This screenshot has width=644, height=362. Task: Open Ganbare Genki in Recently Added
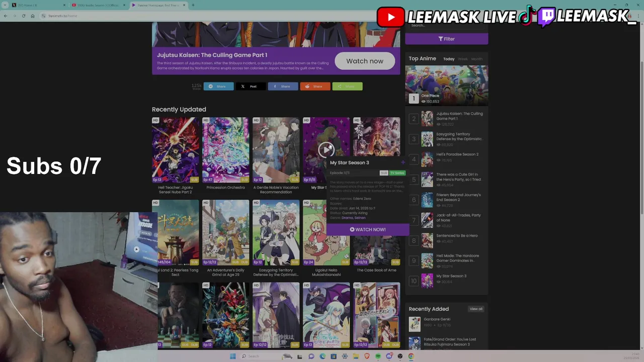pos(437,319)
